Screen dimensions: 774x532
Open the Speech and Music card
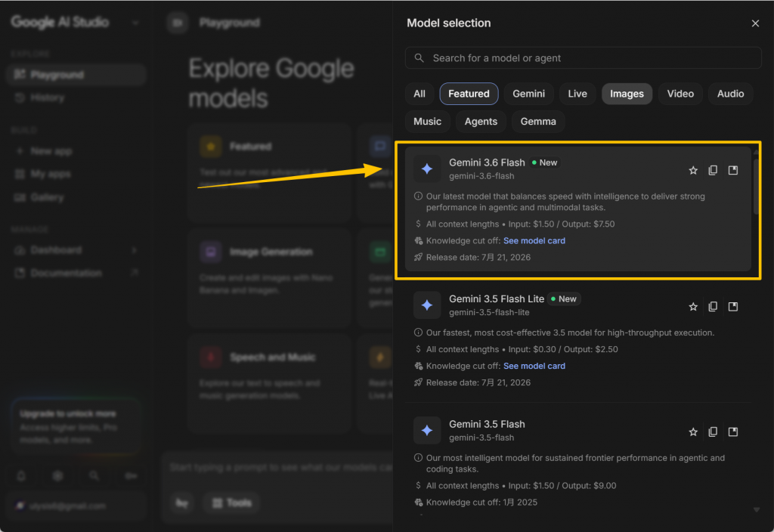tap(270, 383)
